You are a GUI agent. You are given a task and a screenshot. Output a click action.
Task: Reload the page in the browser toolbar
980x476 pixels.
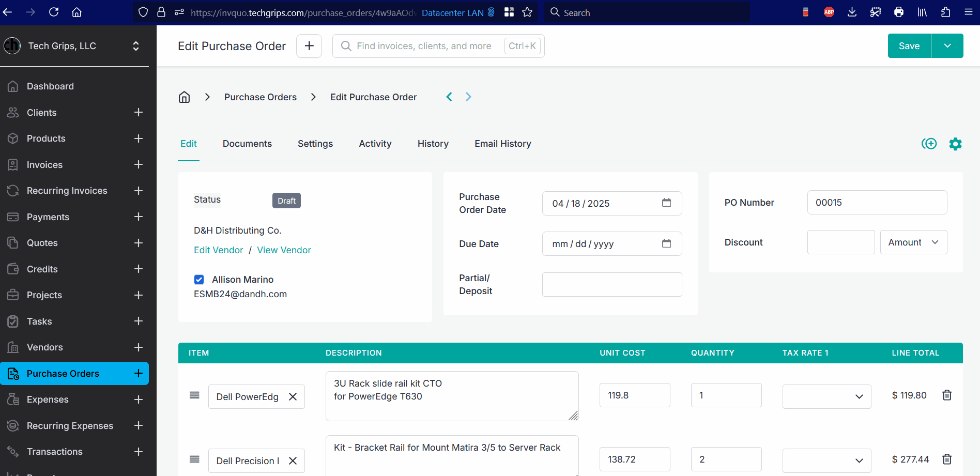tap(54, 12)
